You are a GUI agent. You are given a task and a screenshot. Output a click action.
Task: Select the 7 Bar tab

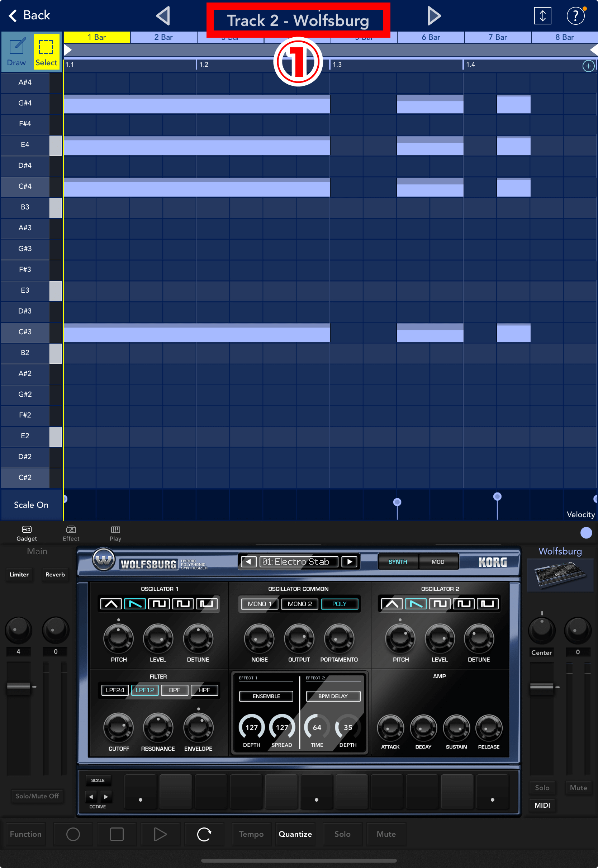[x=498, y=37]
